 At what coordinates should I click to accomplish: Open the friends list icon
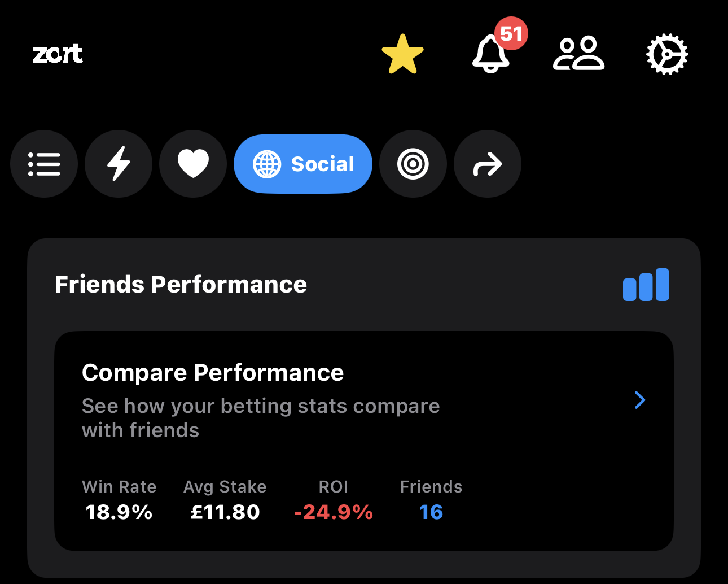(578, 55)
